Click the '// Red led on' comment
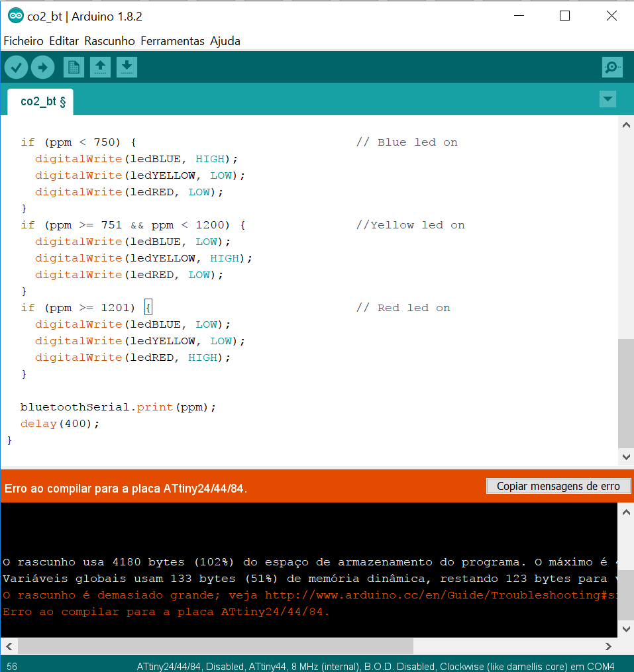 403,308
